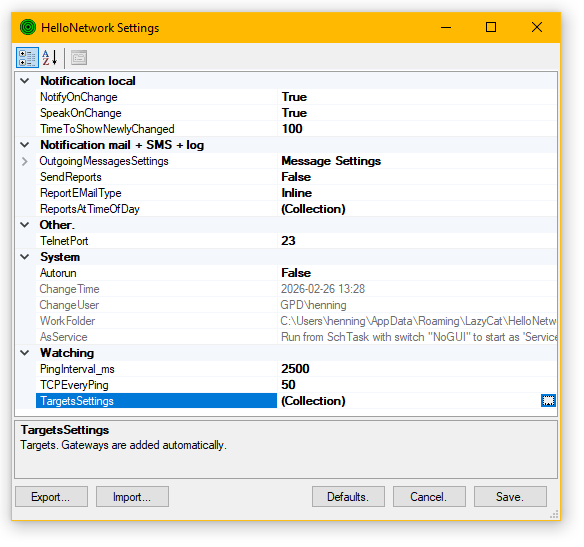Save the settings
The image size is (584, 547).
(x=510, y=497)
